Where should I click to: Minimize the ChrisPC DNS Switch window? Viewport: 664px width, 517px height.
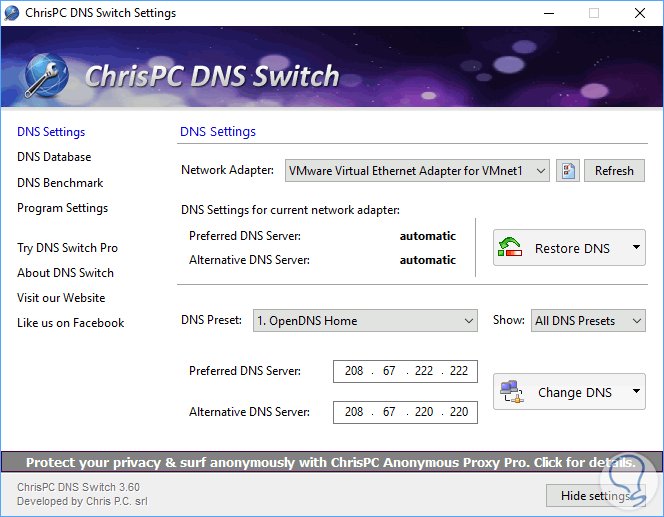549,13
